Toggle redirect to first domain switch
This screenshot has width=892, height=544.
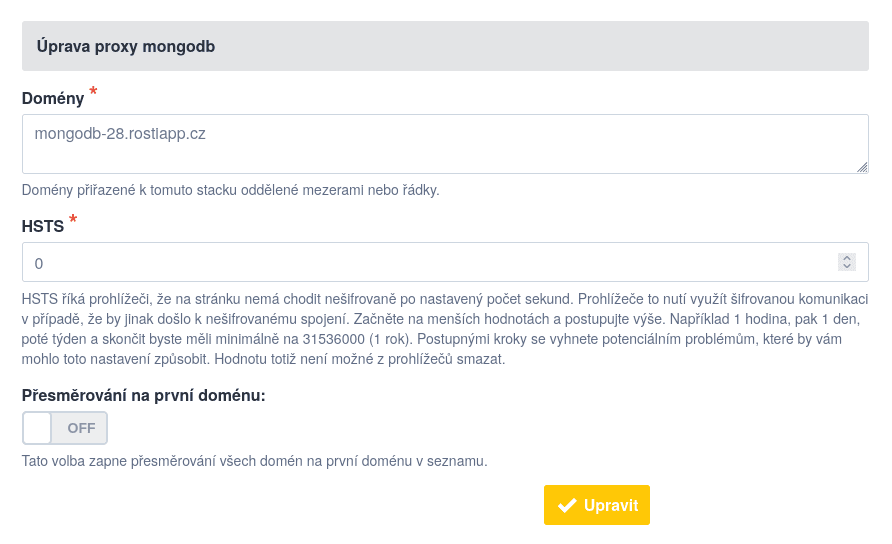pyautogui.click(x=65, y=428)
